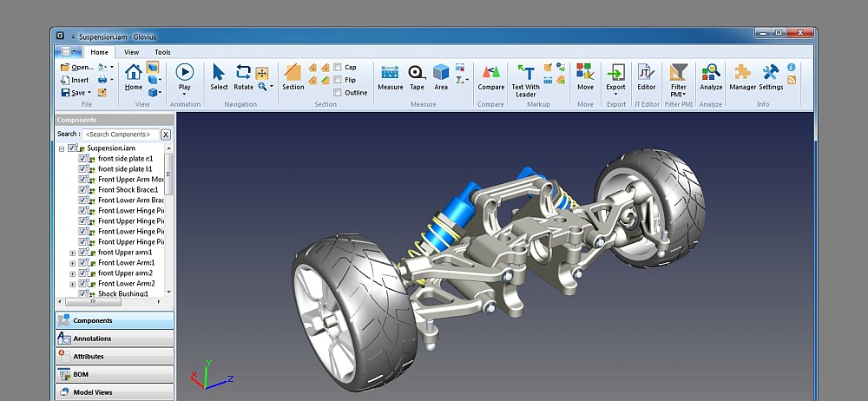
Task: Expand the Front Lower Arm:1 node
Action: pos(73,263)
